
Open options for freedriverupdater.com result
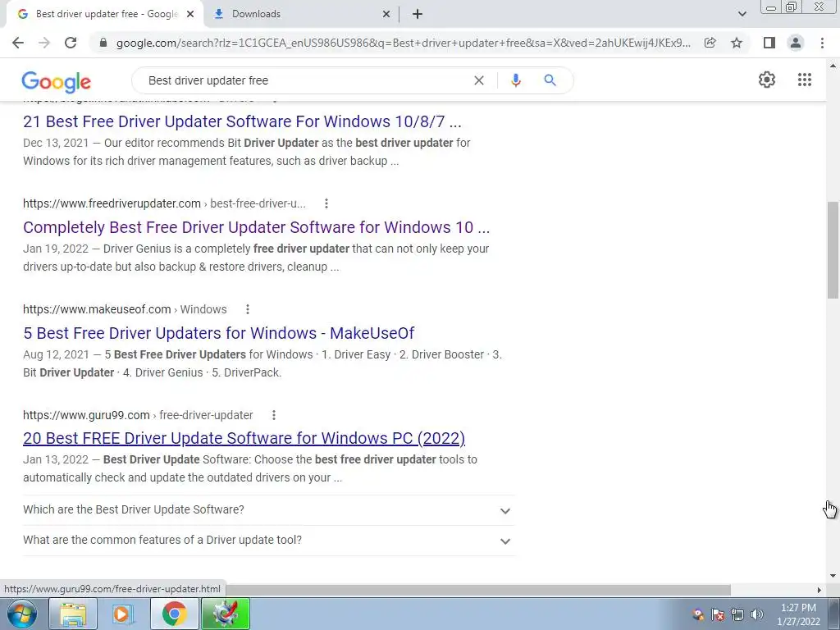pos(326,203)
